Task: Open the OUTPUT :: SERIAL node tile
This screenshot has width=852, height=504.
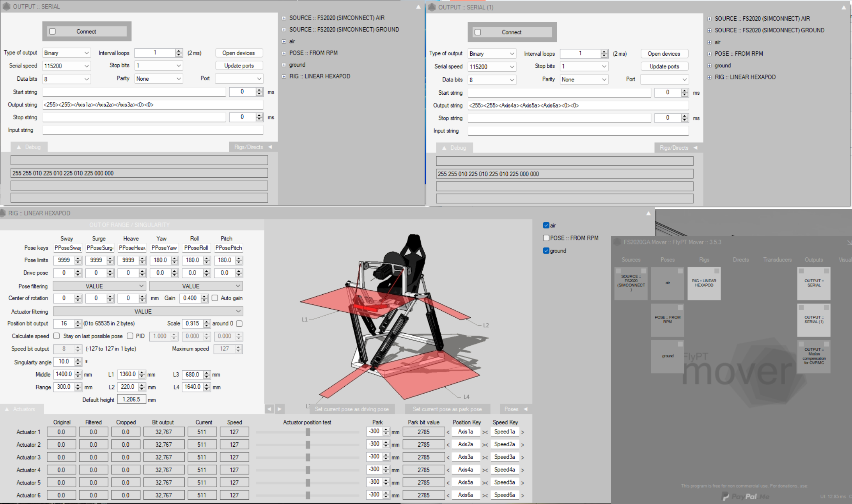Action: (x=814, y=283)
